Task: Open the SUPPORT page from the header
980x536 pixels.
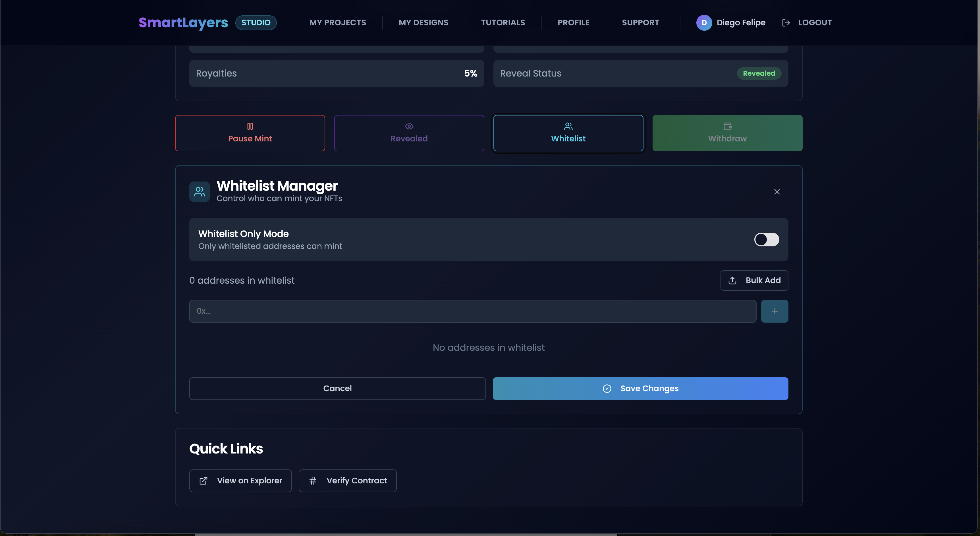Action: (x=640, y=22)
